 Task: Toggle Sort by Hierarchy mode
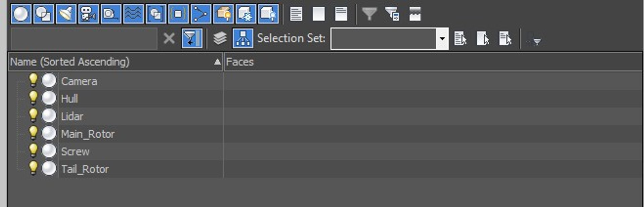click(x=243, y=38)
